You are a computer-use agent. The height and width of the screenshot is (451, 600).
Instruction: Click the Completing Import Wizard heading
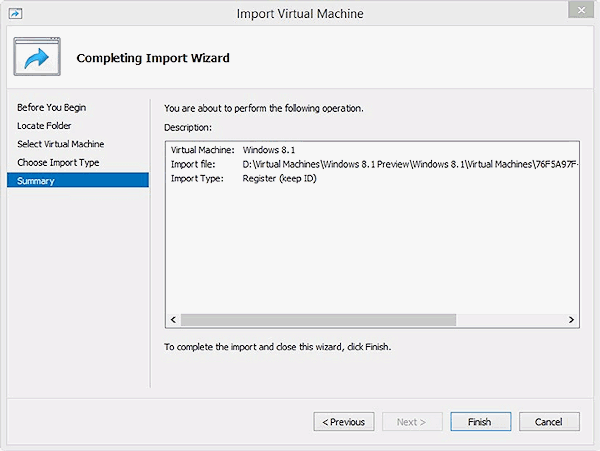point(153,58)
